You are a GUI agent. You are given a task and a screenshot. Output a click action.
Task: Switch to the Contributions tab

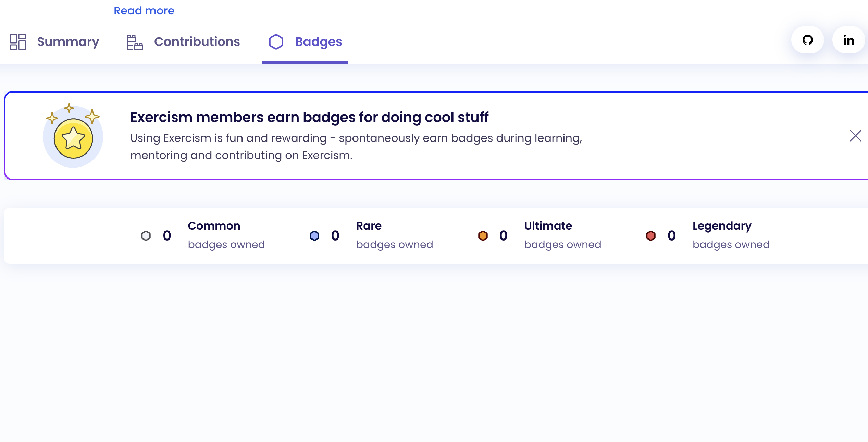coord(197,41)
